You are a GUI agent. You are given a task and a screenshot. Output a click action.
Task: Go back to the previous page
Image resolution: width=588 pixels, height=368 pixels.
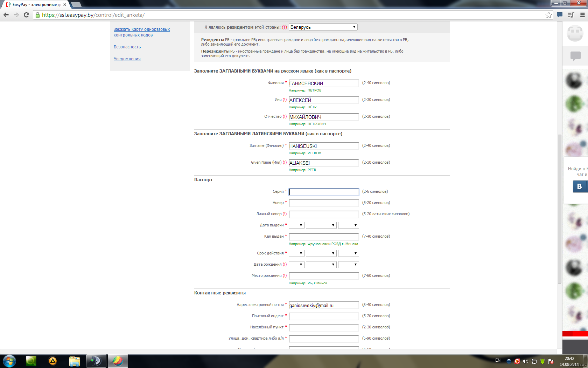pos(6,15)
